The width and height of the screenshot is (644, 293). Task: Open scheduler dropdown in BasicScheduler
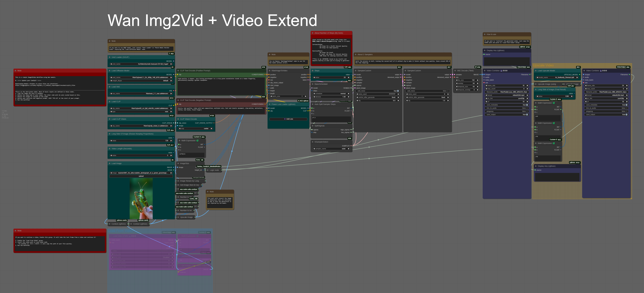tap(331, 94)
